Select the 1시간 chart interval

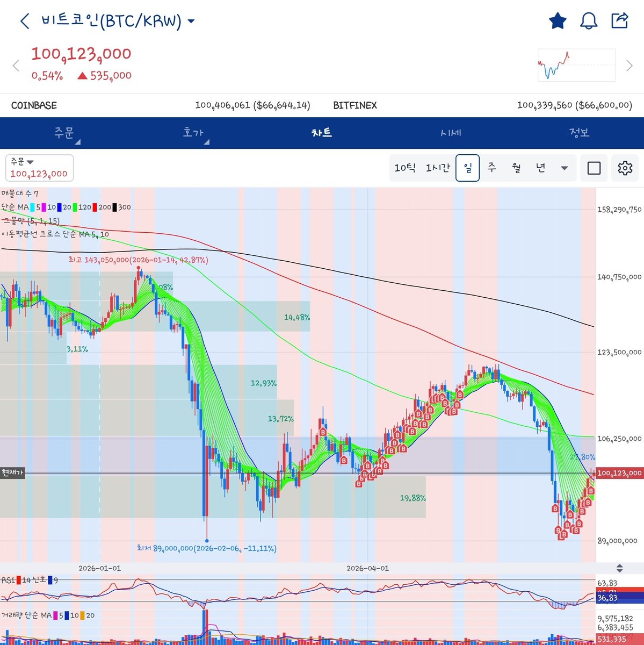[x=438, y=168]
